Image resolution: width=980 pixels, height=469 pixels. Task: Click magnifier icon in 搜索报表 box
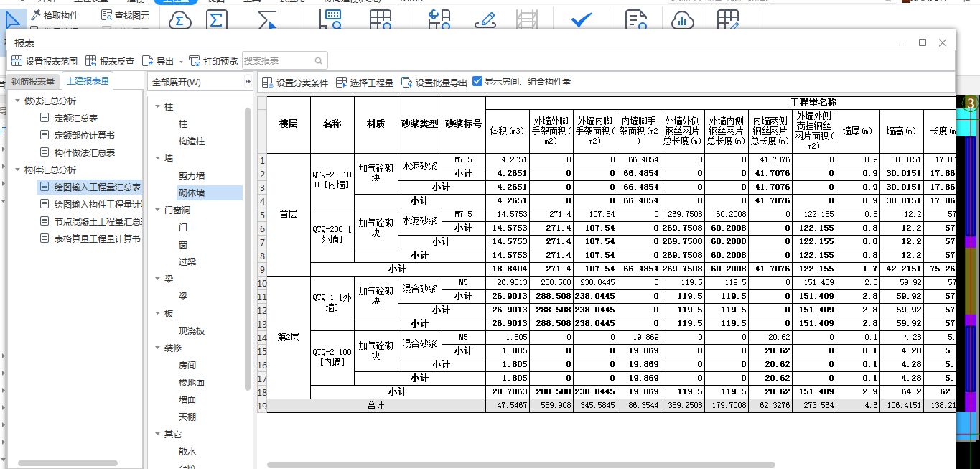click(319, 61)
